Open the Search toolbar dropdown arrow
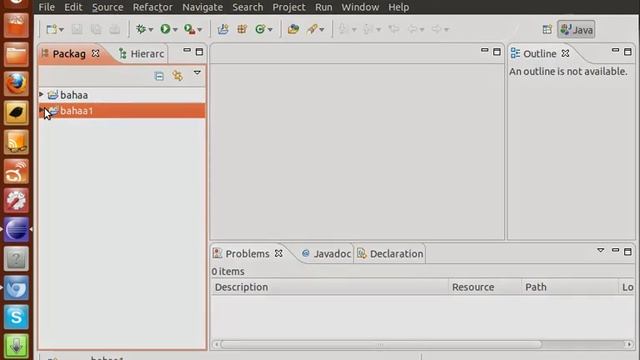Viewport: 640px width, 360px height. (x=322, y=30)
